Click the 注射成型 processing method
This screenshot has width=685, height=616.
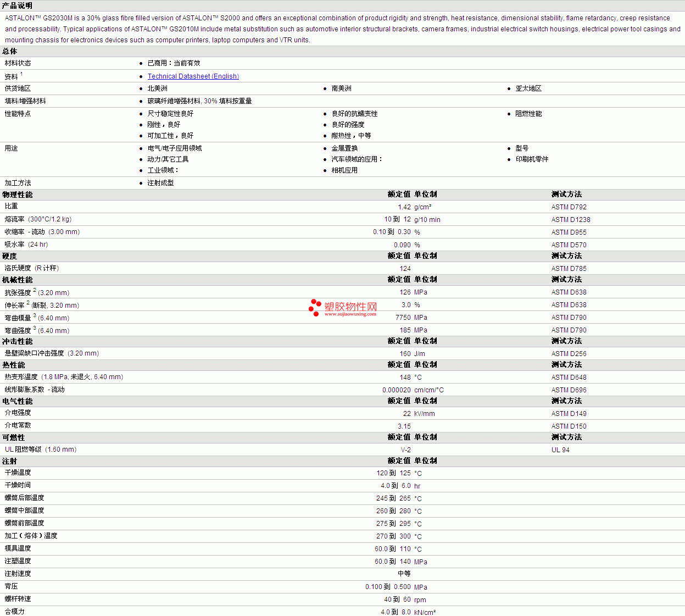coord(160,183)
